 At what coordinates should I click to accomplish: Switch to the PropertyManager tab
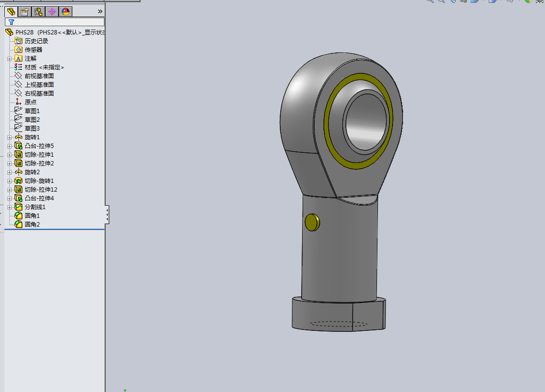click(25, 12)
